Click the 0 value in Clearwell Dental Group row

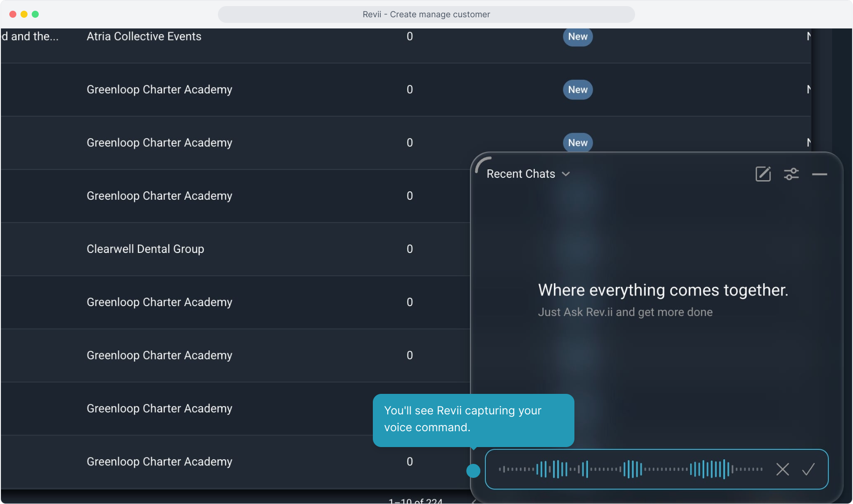(410, 249)
